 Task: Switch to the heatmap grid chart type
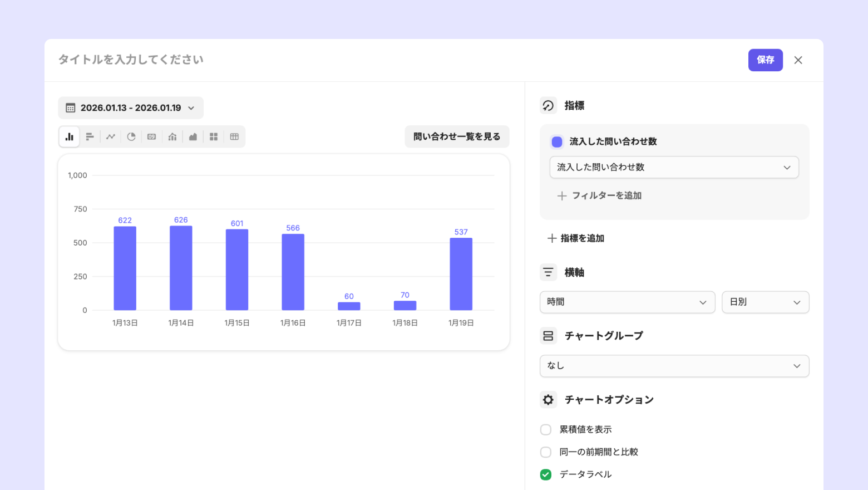[214, 137]
